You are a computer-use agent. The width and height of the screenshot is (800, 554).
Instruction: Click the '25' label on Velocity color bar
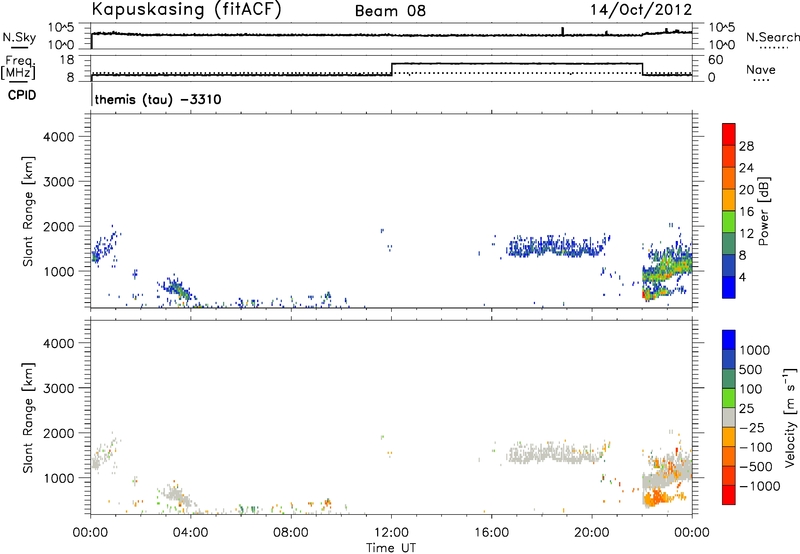746,408
